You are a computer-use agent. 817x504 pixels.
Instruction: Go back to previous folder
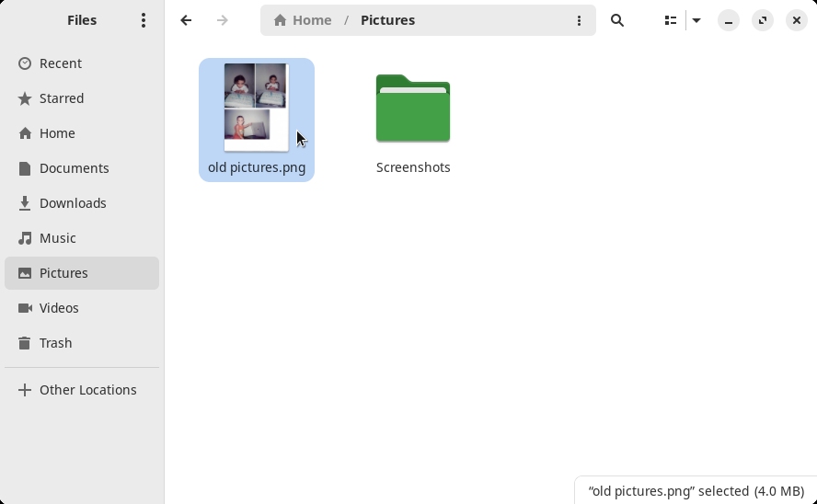pos(186,20)
